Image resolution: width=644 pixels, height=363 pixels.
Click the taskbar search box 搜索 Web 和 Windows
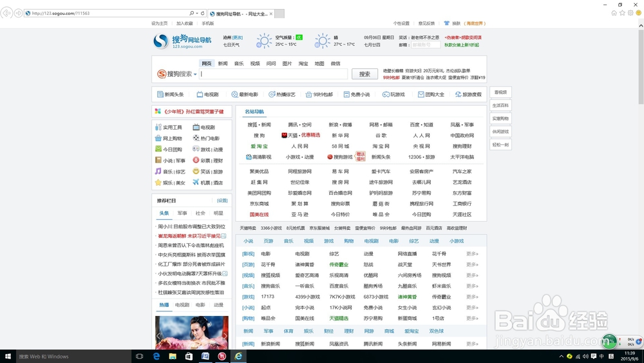(x=73, y=357)
